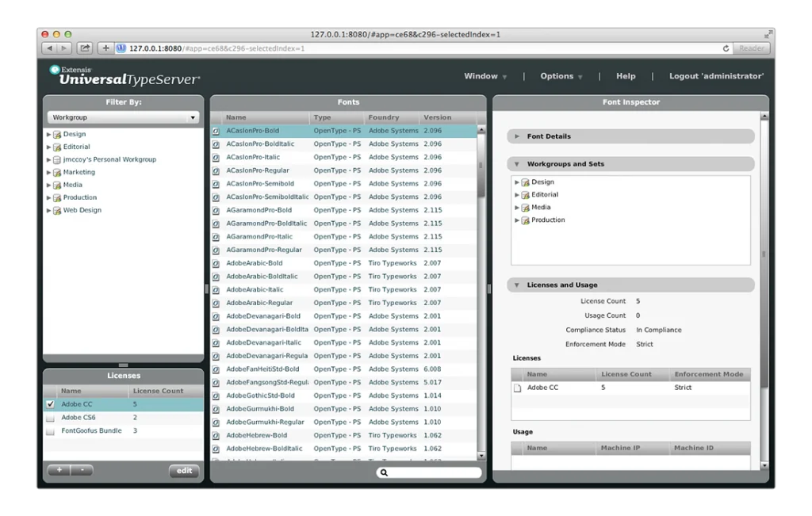The width and height of the screenshot is (812, 516).
Task: Click the browser share icon in toolbar
Action: click(85, 48)
